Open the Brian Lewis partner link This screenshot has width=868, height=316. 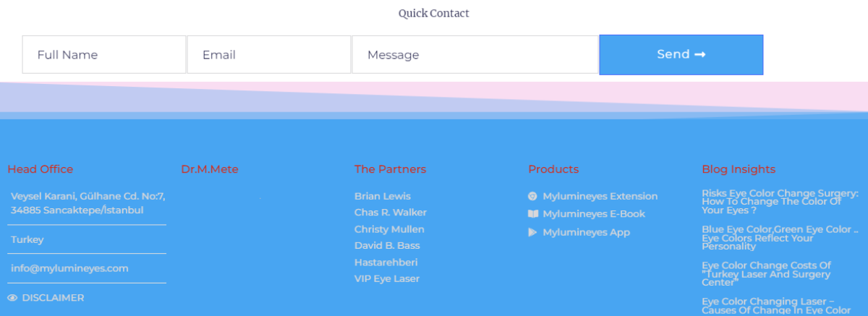(x=383, y=196)
